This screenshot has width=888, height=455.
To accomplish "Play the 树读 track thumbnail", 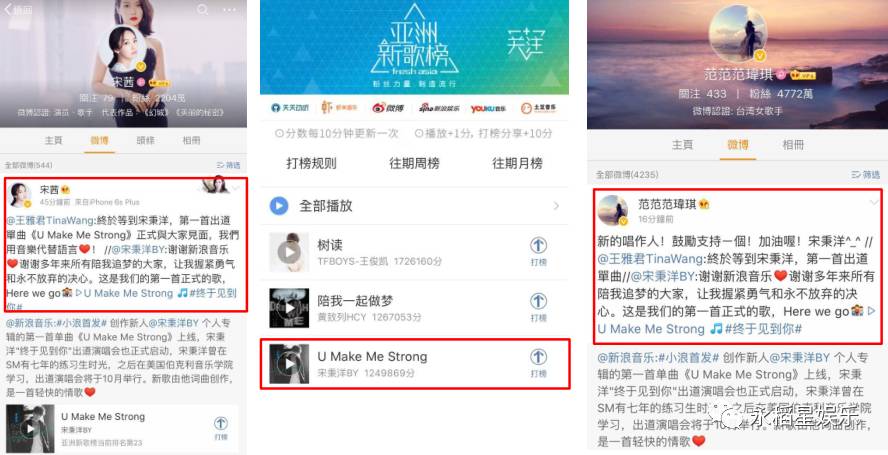I will (289, 252).
